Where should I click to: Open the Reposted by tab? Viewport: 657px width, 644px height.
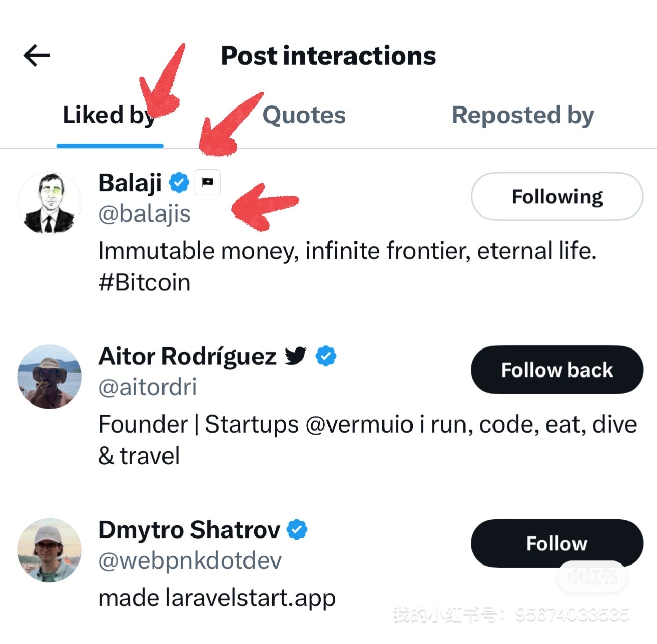(x=523, y=115)
